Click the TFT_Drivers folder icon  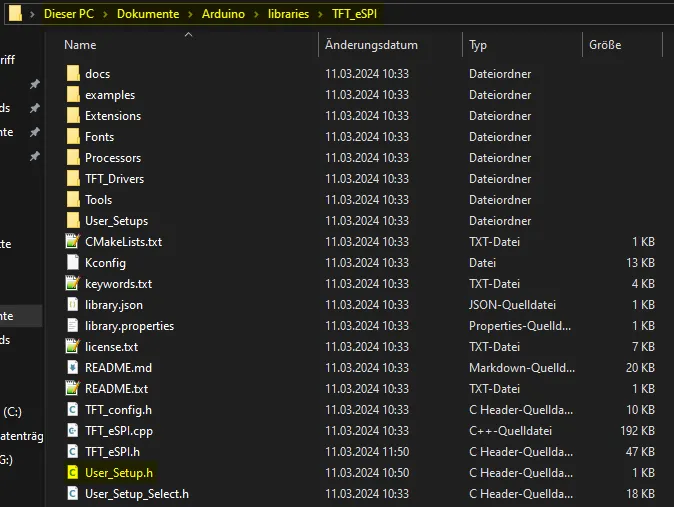pyautogui.click(x=72, y=179)
